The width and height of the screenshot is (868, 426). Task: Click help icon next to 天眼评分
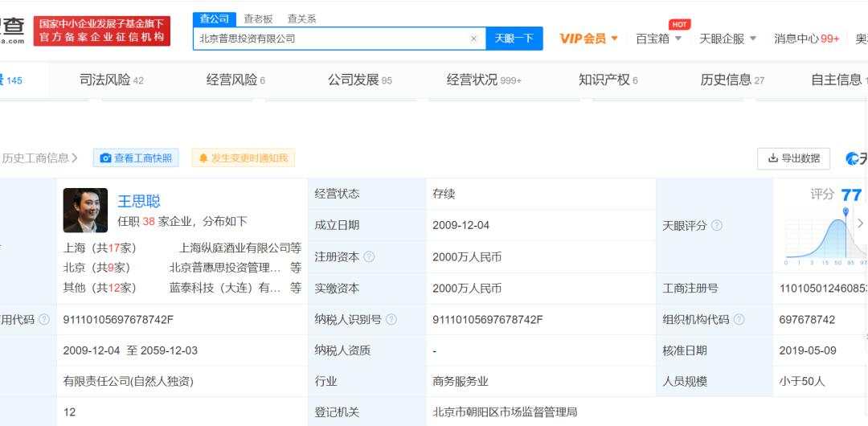(x=716, y=226)
